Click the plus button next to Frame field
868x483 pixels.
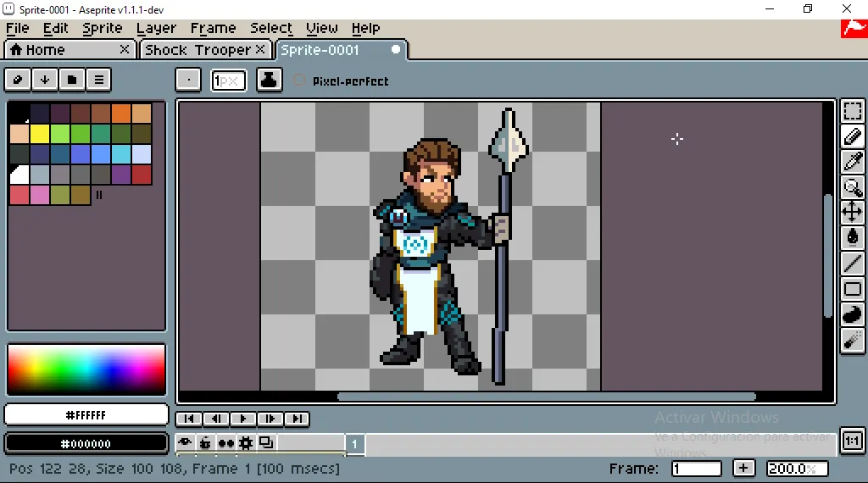point(743,469)
